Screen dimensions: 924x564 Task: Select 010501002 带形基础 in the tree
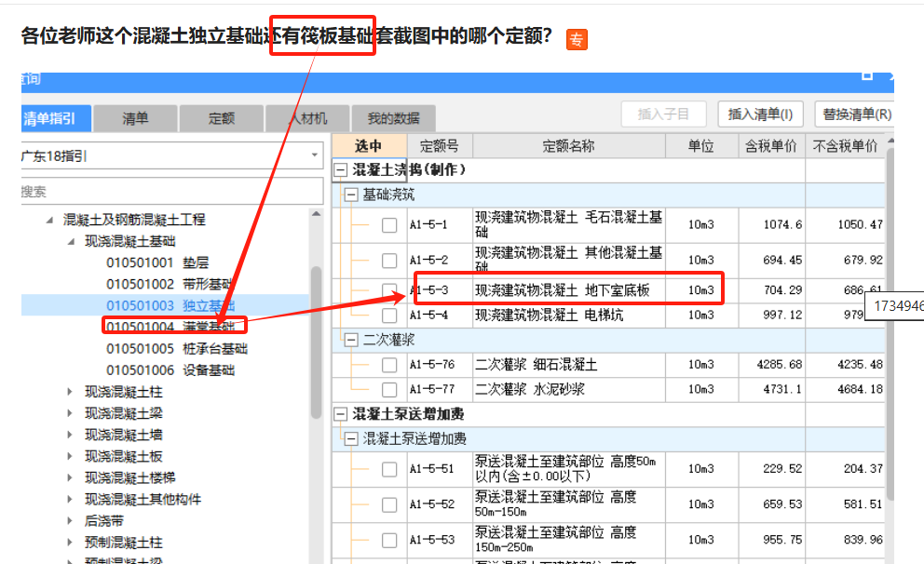coord(170,285)
